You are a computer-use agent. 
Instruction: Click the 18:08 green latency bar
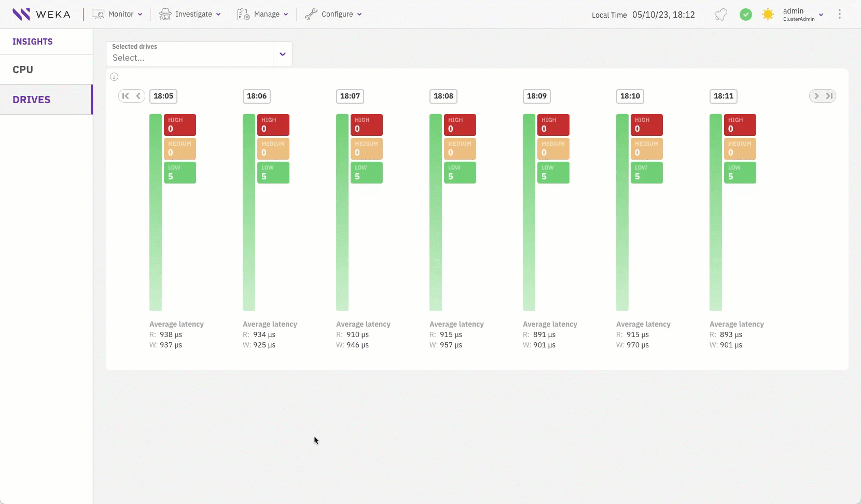click(x=436, y=213)
